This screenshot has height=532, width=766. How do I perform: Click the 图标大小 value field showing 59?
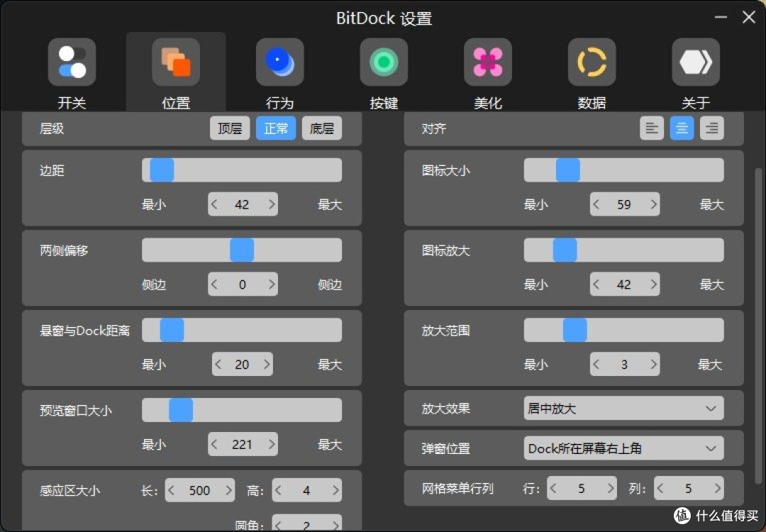click(625, 204)
